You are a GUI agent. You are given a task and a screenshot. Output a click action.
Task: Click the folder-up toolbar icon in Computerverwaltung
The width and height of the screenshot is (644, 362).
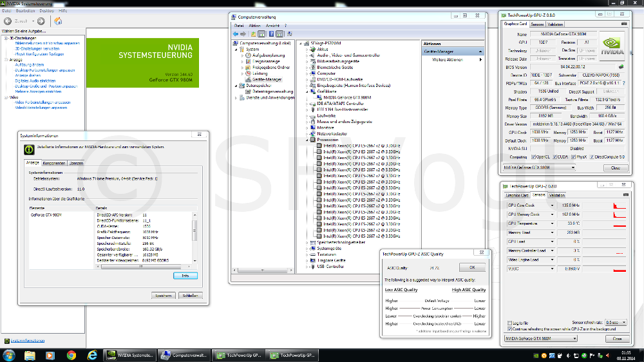253,34
